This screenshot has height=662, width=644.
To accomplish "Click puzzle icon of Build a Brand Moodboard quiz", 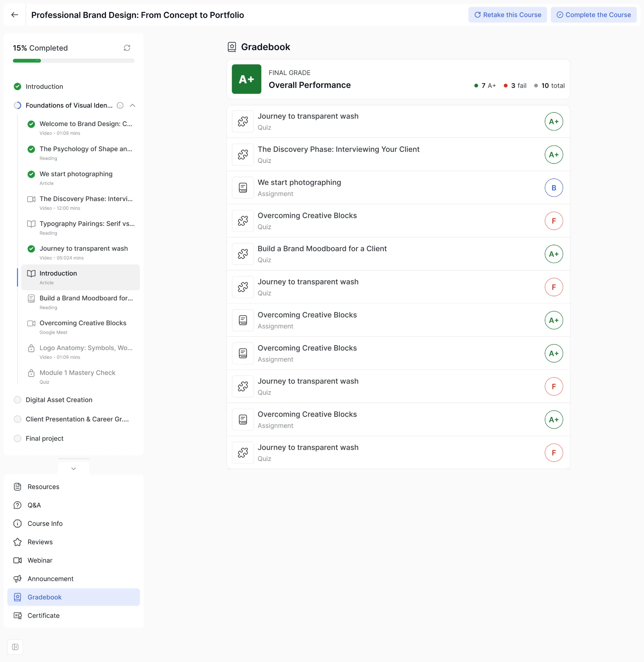I will [x=243, y=254].
